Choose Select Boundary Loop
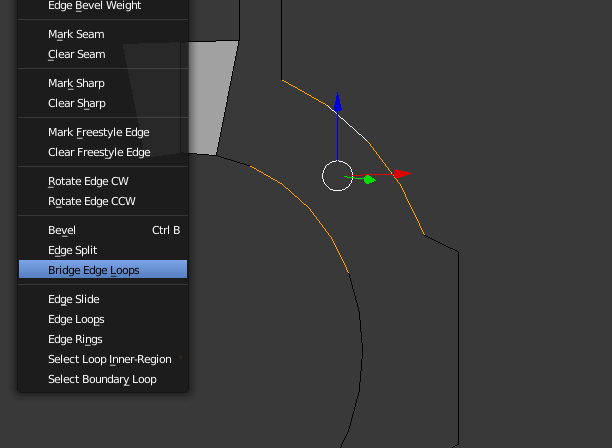 tap(103, 379)
